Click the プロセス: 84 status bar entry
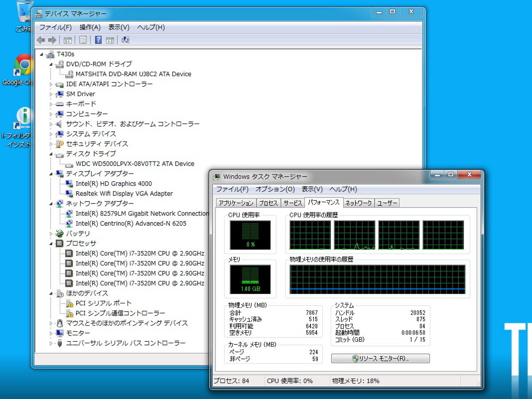 [x=231, y=381]
